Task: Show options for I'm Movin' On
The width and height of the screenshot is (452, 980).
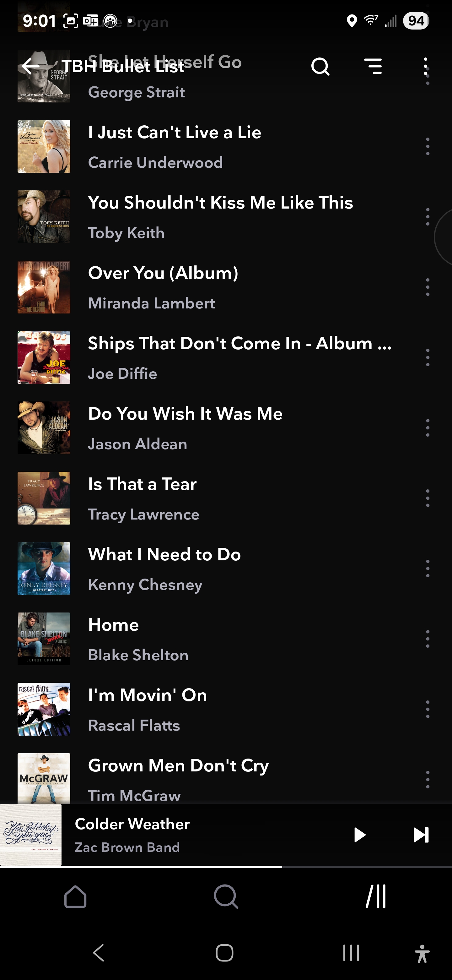Action: 428,710
